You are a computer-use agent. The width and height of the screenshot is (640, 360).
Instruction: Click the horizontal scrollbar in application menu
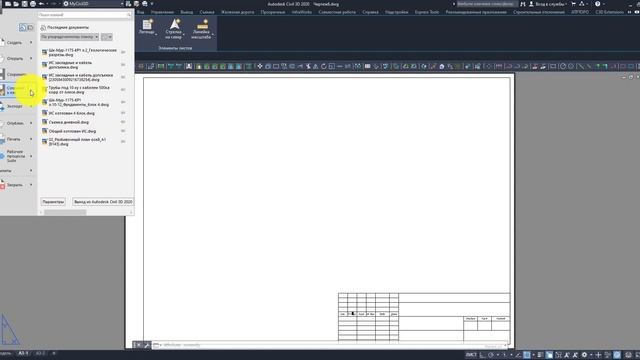(65, 212)
